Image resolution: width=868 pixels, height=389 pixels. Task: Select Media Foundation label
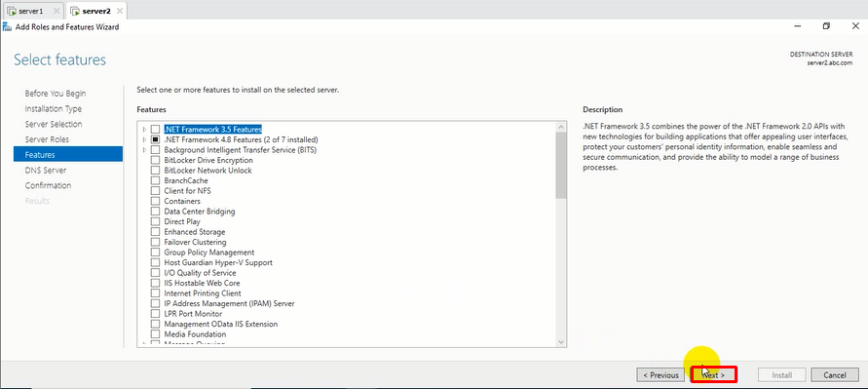pyautogui.click(x=195, y=334)
